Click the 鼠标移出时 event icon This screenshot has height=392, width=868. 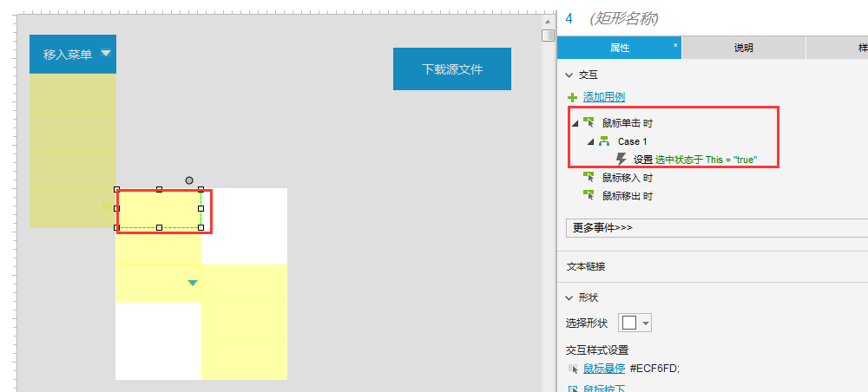coord(589,196)
